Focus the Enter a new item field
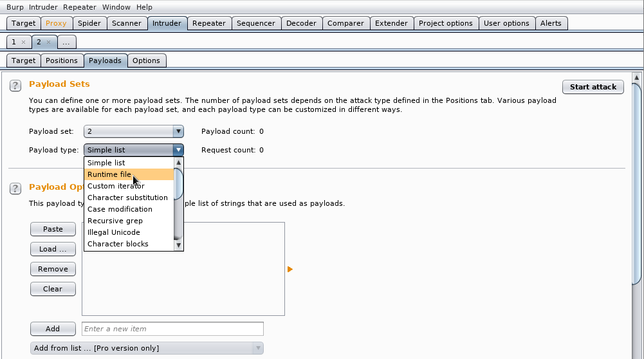The height and width of the screenshot is (359, 644). click(x=172, y=329)
